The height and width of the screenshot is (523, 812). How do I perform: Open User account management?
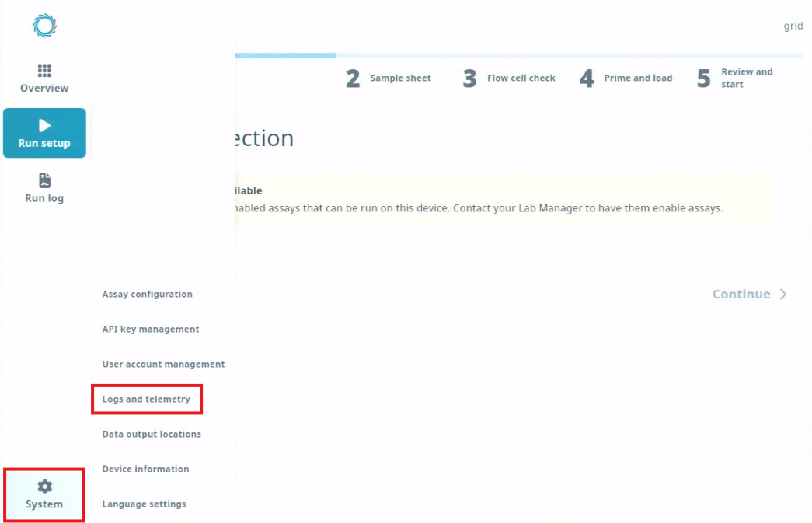pyautogui.click(x=164, y=364)
